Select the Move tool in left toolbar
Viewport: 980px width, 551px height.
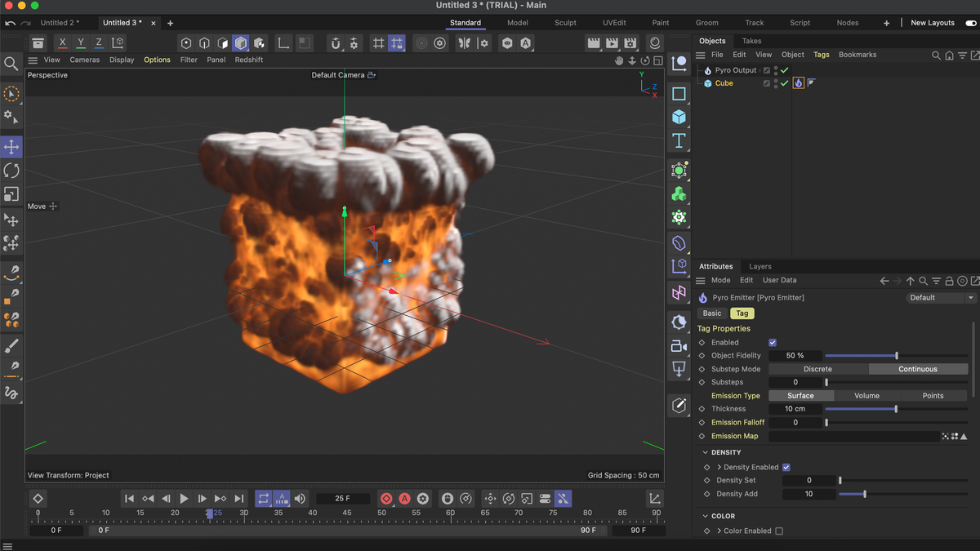click(x=11, y=147)
